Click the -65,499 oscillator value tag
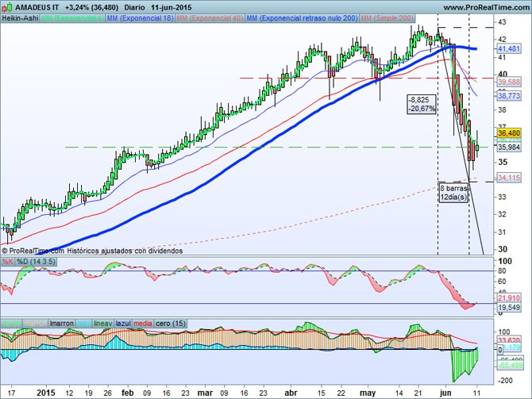 [510, 365]
